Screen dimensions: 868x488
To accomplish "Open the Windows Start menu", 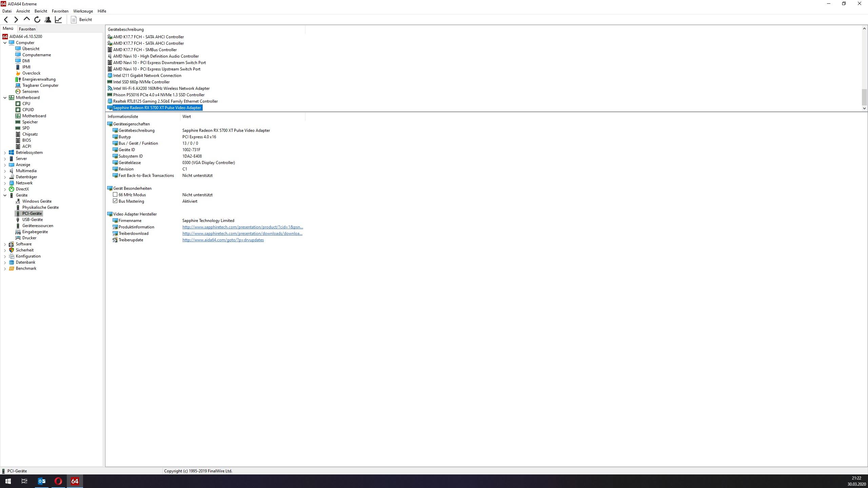I will pyautogui.click(x=8, y=481).
